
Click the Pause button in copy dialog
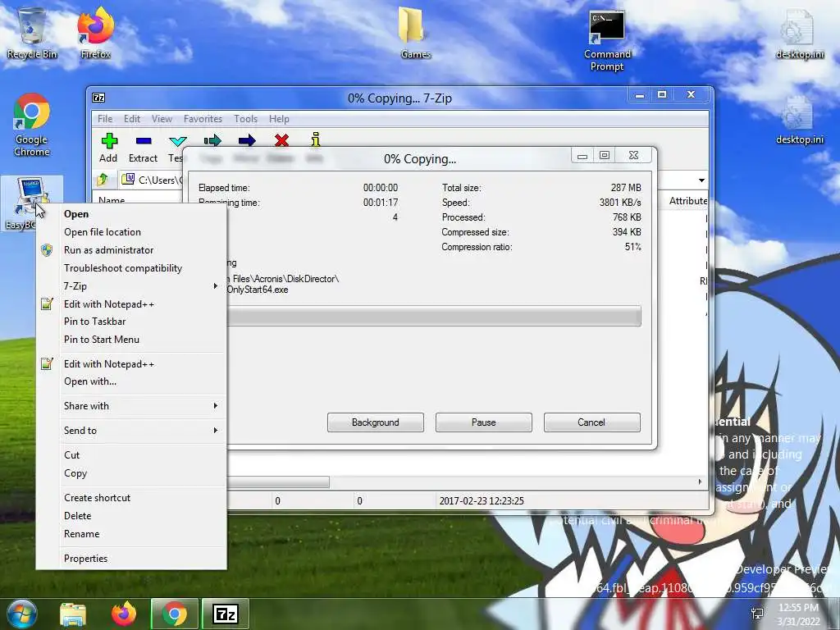point(484,422)
